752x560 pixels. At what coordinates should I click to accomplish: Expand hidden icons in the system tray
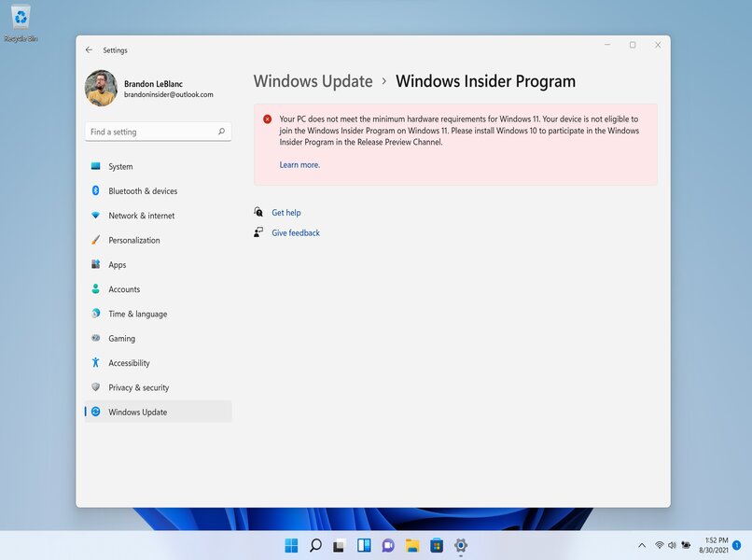[642, 545]
